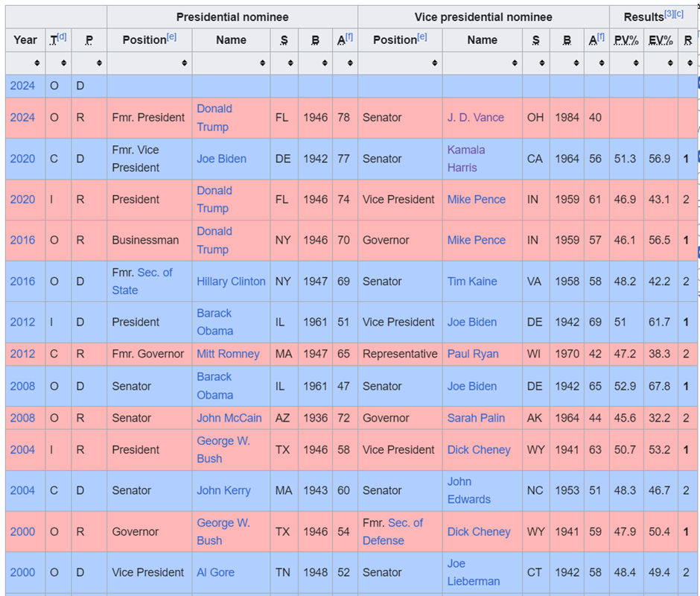Sort by party P column arrows
The width and height of the screenshot is (700, 596).
[99, 63]
